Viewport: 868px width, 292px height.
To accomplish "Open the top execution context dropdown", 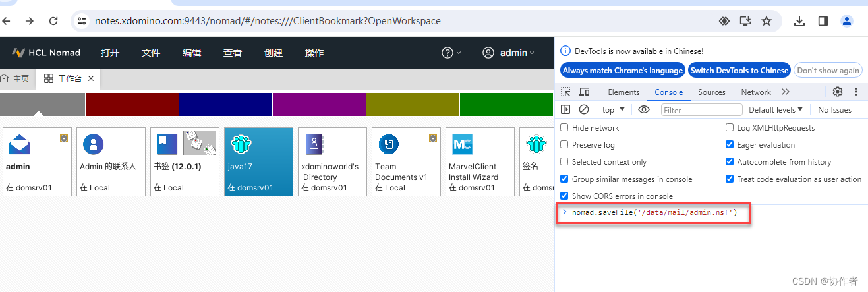I will pos(614,110).
